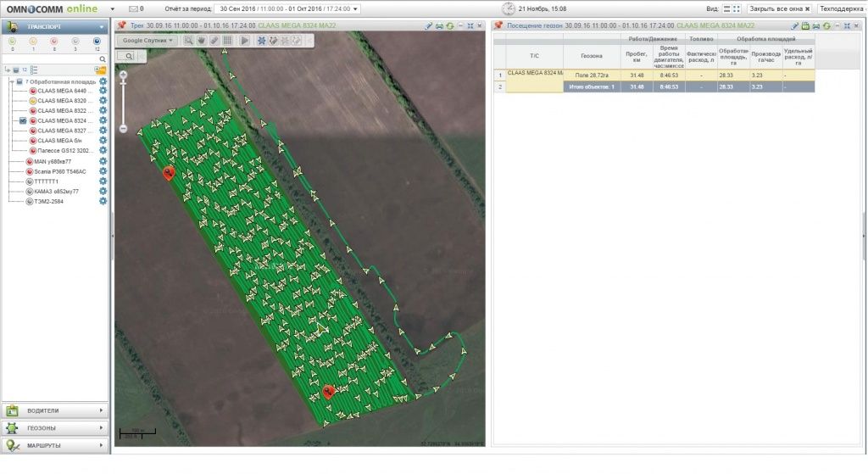
Task: Click the Поле 28.72га geozone cell
Action: (591, 75)
